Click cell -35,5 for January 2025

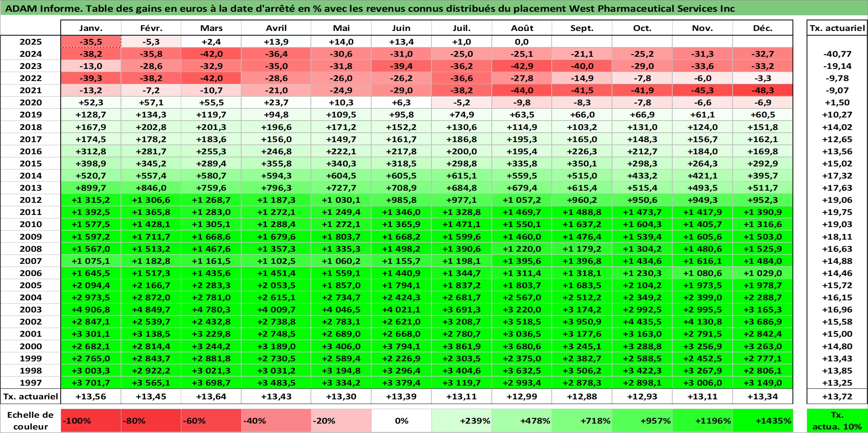91,42
